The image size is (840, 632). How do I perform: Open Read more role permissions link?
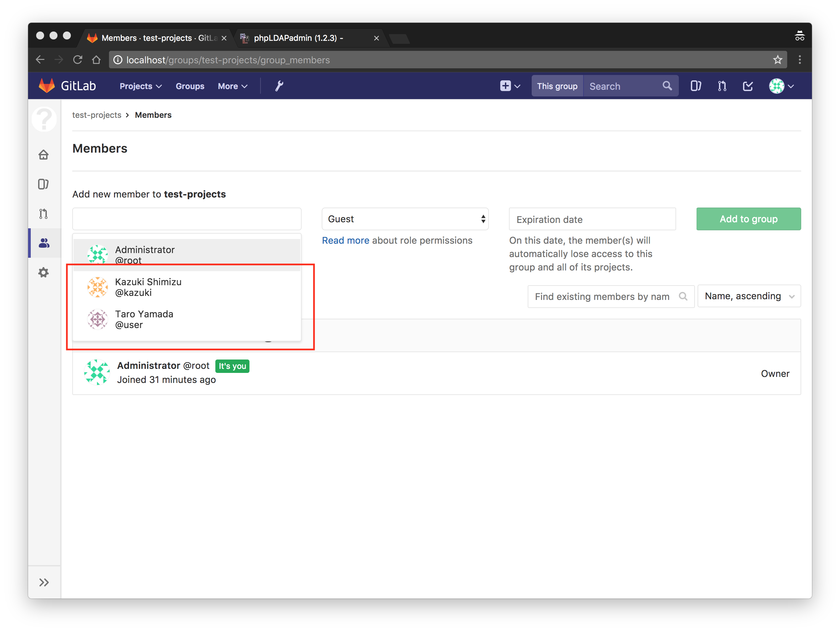click(x=345, y=241)
